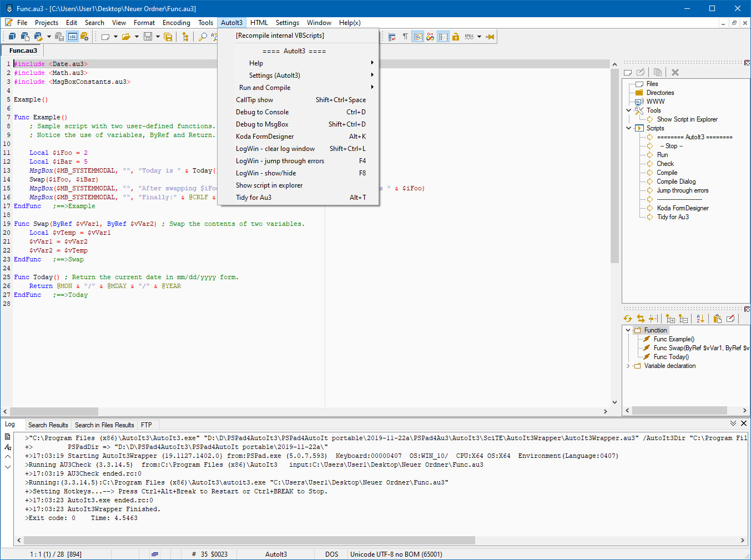Screen dimensions: 751x560
Task: Choose Tidy for Au3 in the AutoIt3 menu
Action: 254,198
